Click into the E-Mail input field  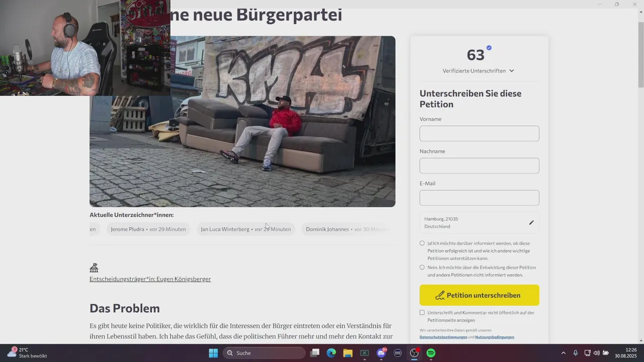point(479,198)
